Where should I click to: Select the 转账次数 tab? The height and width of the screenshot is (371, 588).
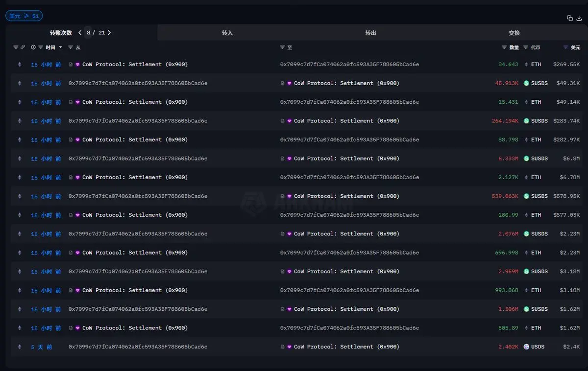pos(61,33)
